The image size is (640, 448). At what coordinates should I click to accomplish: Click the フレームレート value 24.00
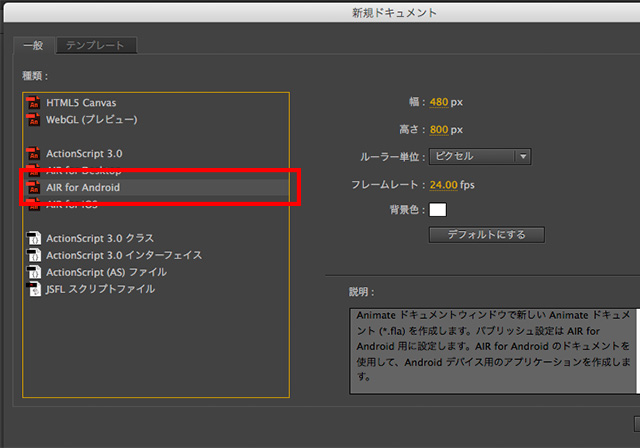coord(443,185)
